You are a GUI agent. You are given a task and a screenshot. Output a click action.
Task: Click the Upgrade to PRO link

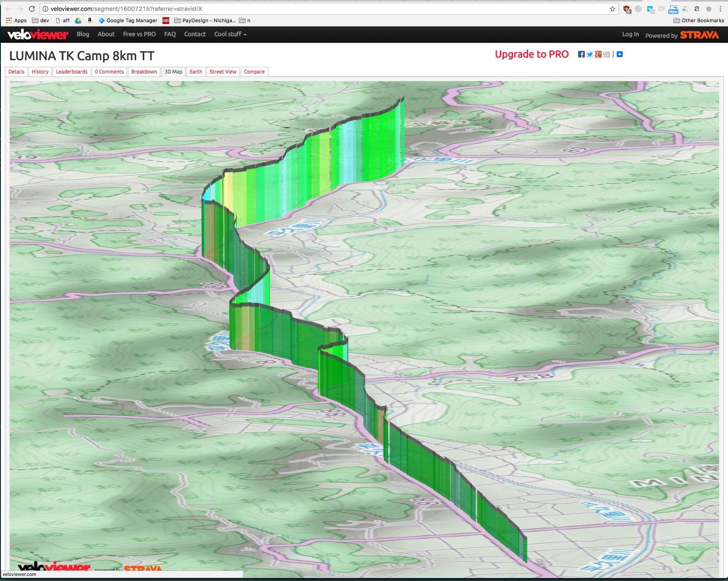click(x=532, y=54)
